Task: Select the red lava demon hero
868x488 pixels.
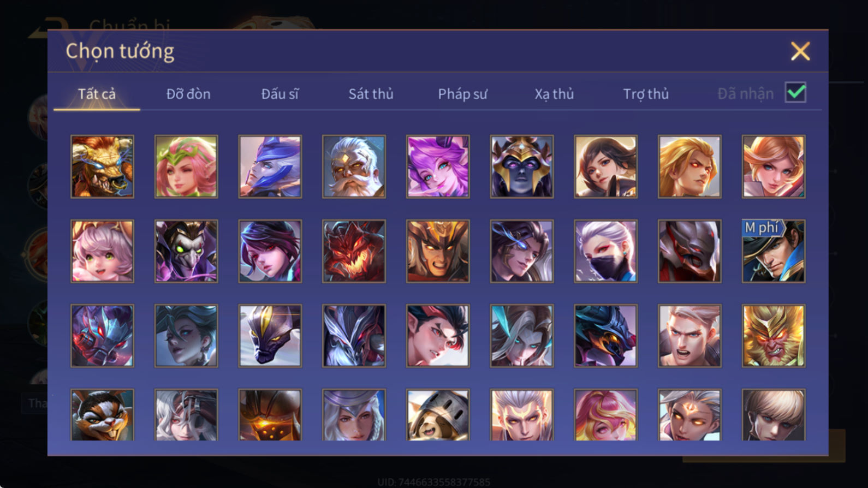Action: (354, 251)
